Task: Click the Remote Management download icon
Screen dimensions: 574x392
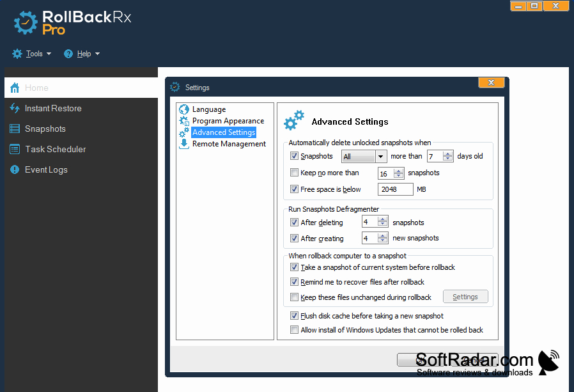Action: [x=183, y=144]
